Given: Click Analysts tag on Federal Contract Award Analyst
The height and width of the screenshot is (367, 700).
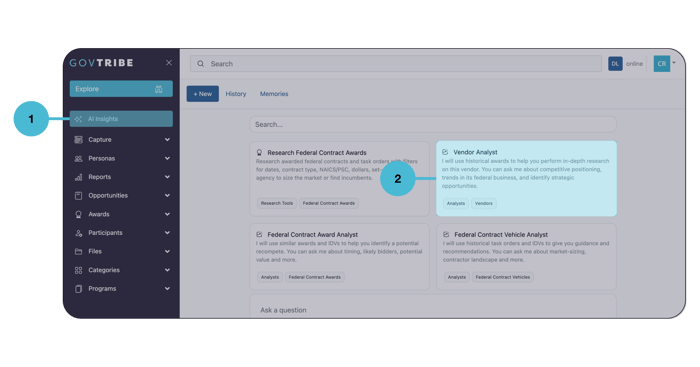Looking at the screenshot, I should [270, 277].
